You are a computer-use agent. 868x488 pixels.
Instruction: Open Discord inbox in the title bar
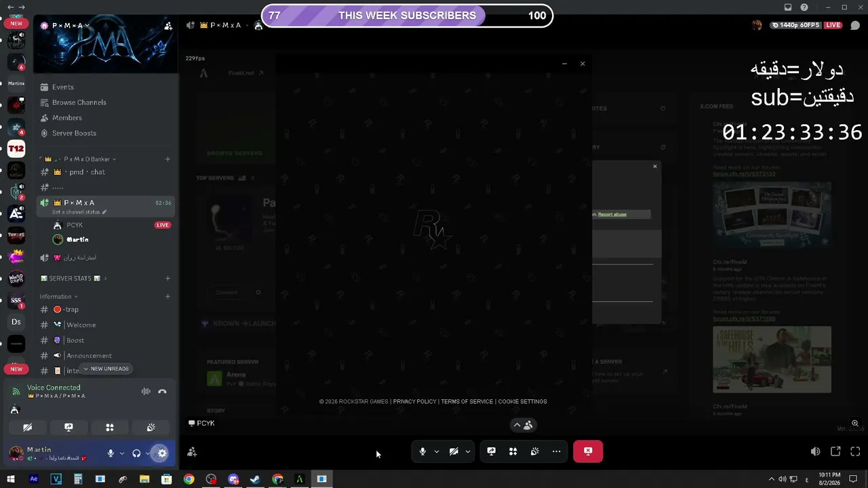click(788, 7)
